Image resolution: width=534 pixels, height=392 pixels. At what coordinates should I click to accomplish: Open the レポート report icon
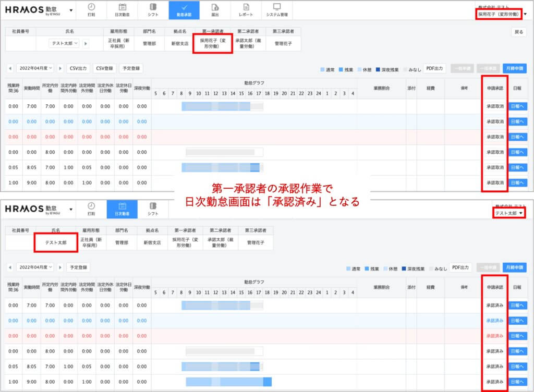point(246,10)
